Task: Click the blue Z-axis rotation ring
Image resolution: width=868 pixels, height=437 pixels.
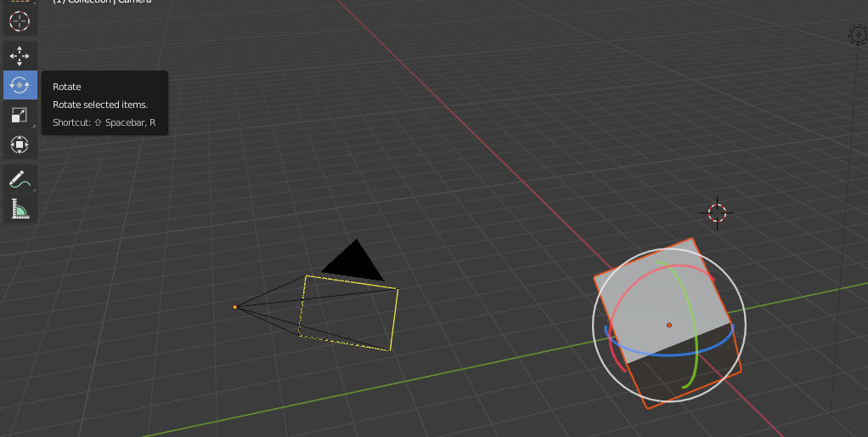Action: click(670, 354)
